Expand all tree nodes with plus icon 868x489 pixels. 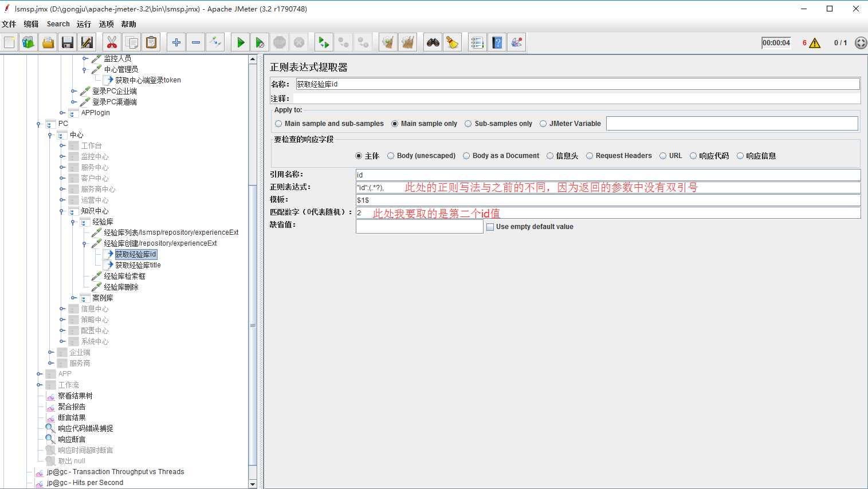click(176, 42)
